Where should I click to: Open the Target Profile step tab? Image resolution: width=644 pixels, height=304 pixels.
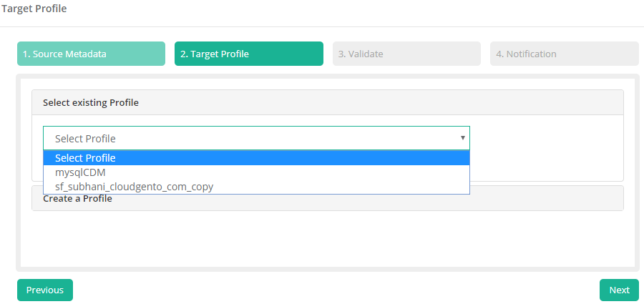(x=248, y=54)
